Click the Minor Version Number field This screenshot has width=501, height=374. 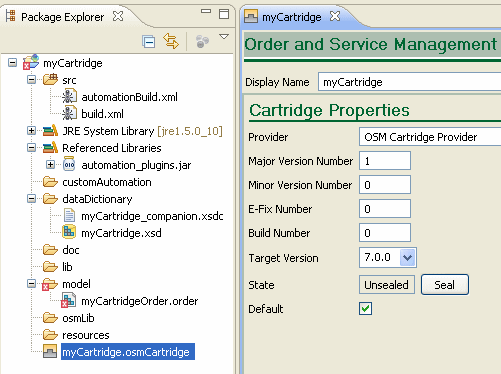click(385, 185)
